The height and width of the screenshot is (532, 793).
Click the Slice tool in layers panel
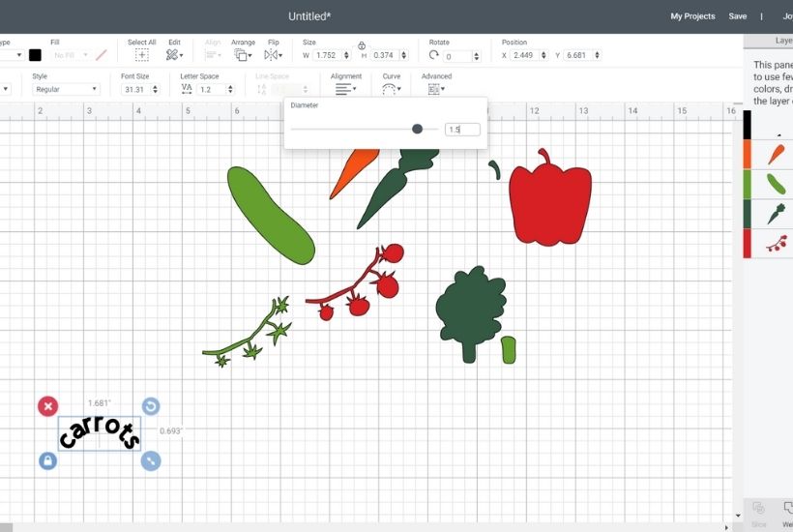[x=758, y=512]
